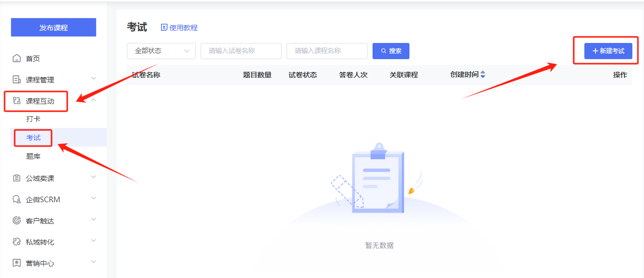Screen dimensions: 644x278
Task: Click the 企微SCRM sidebar icon
Action: (17, 200)
